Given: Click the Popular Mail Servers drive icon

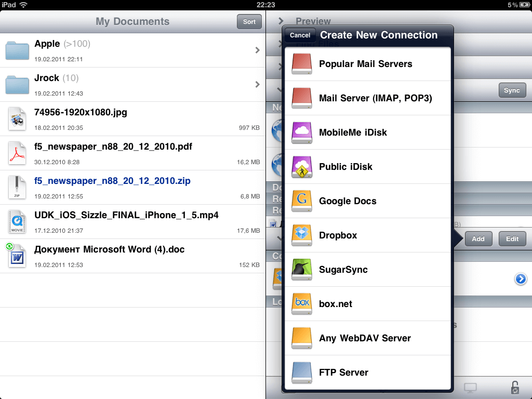Looking at the screenshot, I should [302, 64].
